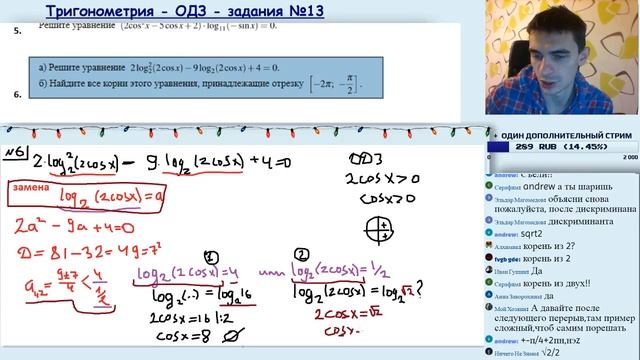Click Серафима's avatar beside 'ondrew а ты шаришь'

(489, 186)
